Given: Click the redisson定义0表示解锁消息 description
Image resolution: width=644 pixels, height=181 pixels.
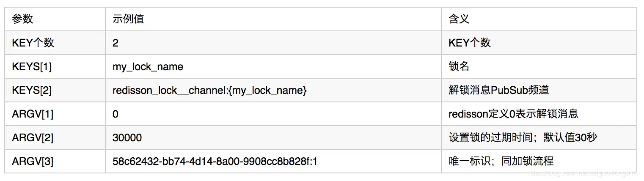Looking at the screenshot, I should tap(513, 114).
